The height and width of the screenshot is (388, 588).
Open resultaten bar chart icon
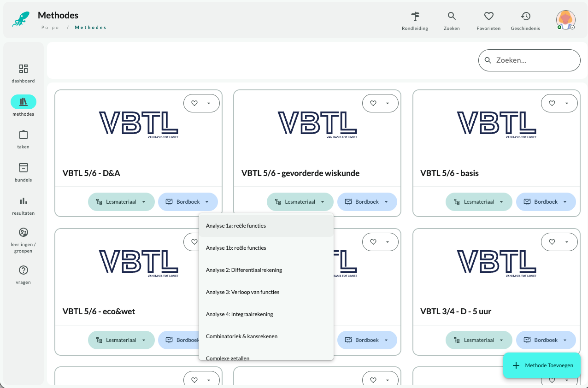24,201
